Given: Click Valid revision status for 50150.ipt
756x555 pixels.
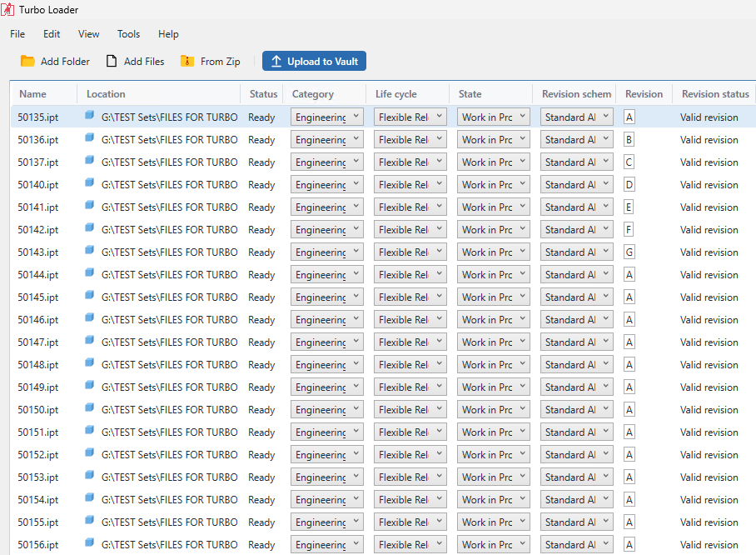Looking at the screenshot, I should pos(709,410).
